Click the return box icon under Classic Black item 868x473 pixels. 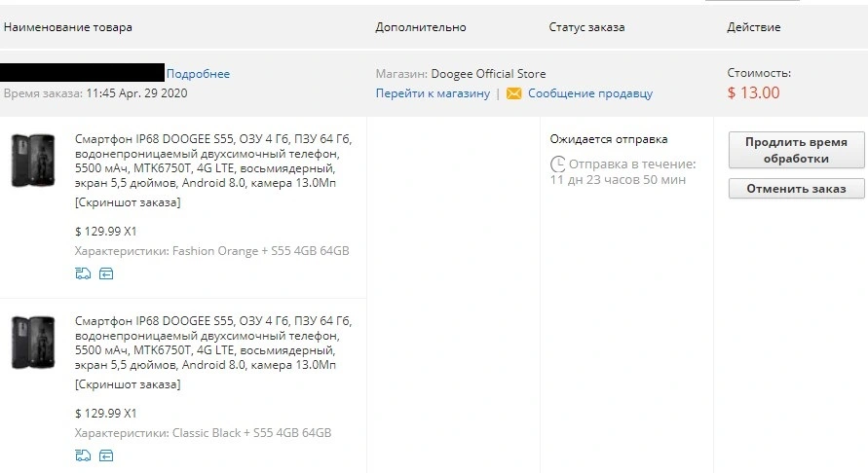[x=106, y=455]
